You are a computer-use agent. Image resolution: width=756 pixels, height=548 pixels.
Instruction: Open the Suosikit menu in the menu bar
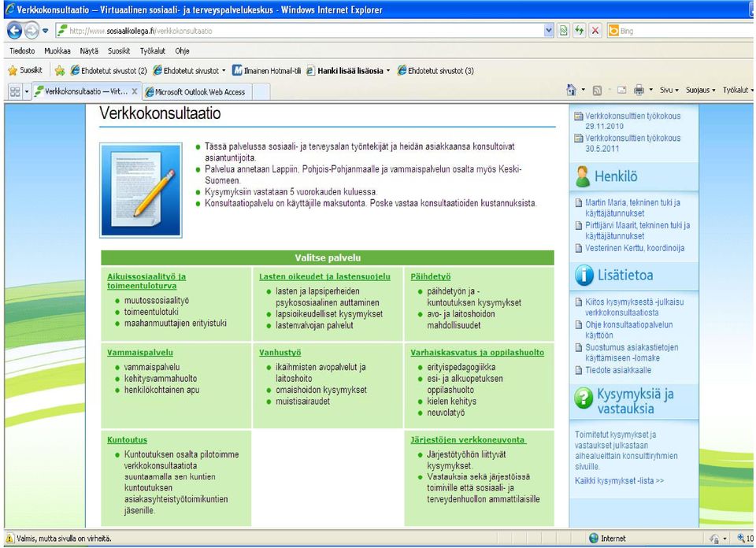119,51
